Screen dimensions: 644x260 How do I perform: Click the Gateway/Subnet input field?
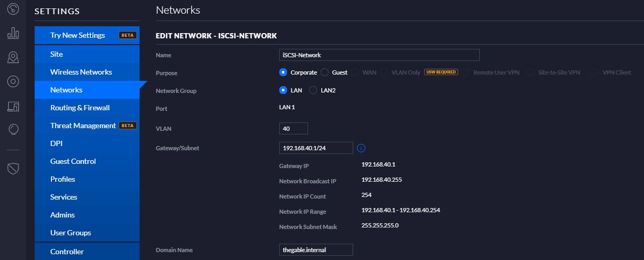tap(316, 148)
